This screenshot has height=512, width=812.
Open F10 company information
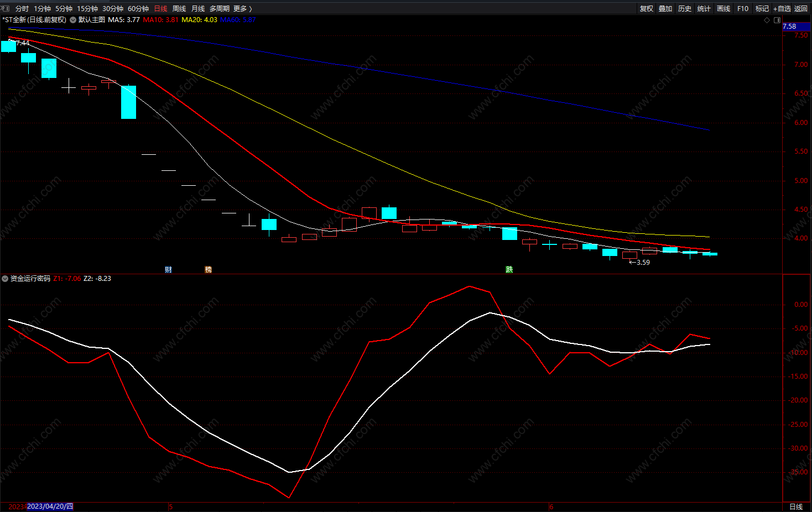pos(742,8)
